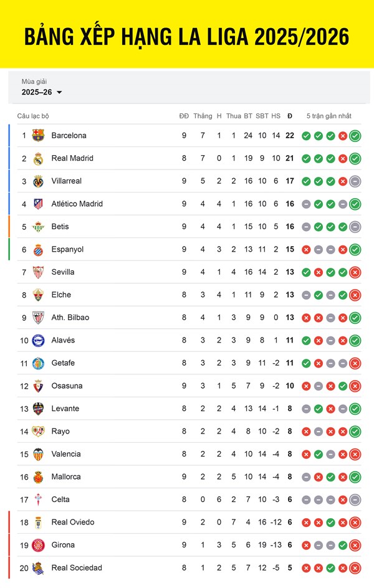Click the Real Sociedad club crest
Viewport: 374px width, 588px height.
[39, 567]
